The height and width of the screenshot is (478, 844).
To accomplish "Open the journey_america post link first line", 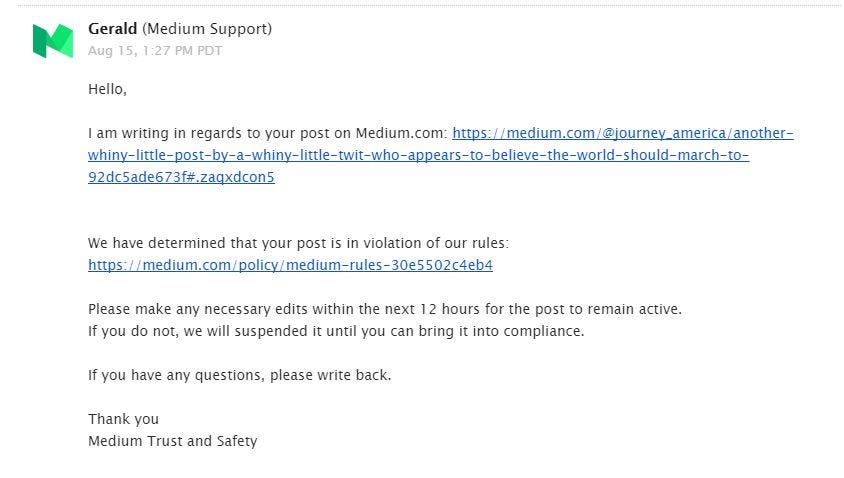I will [x=623, y=133].
